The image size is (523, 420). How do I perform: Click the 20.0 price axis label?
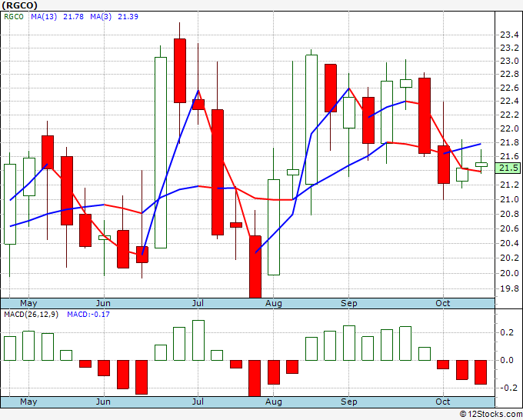point(509,273)
